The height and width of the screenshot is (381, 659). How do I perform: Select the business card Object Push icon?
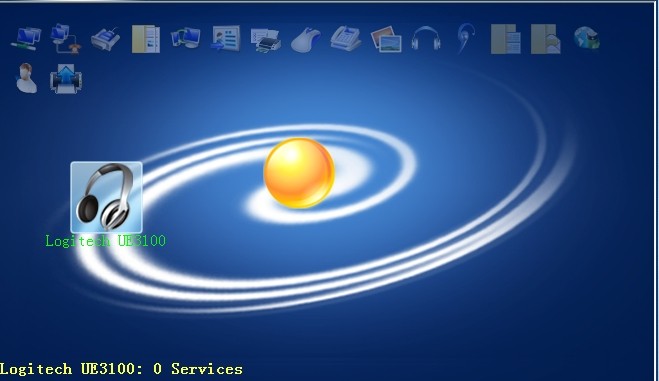[x=226, y=38]
